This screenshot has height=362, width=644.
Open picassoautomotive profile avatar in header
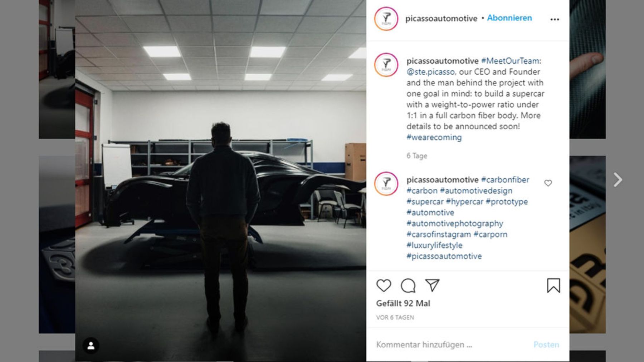click(x=386, y=19)
